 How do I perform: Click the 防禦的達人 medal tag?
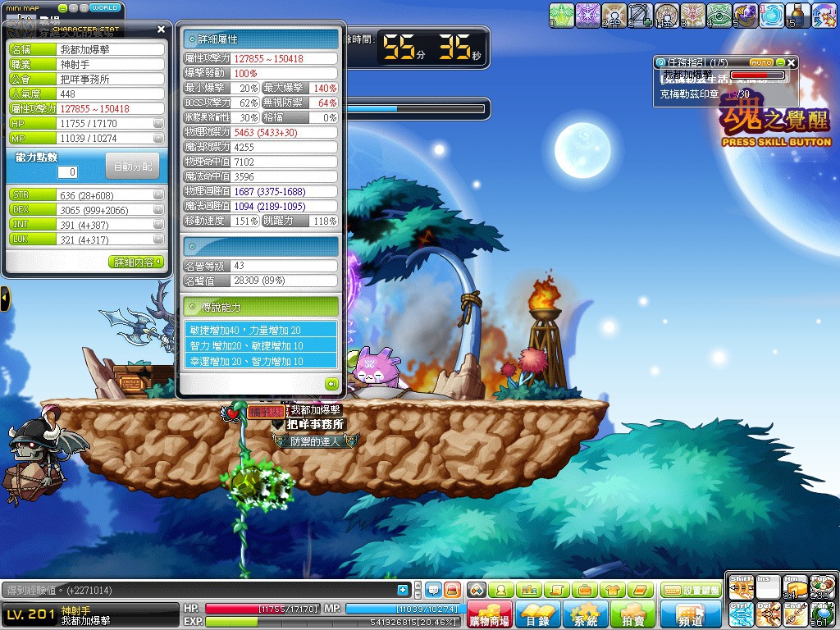click(x=315, y=441)
